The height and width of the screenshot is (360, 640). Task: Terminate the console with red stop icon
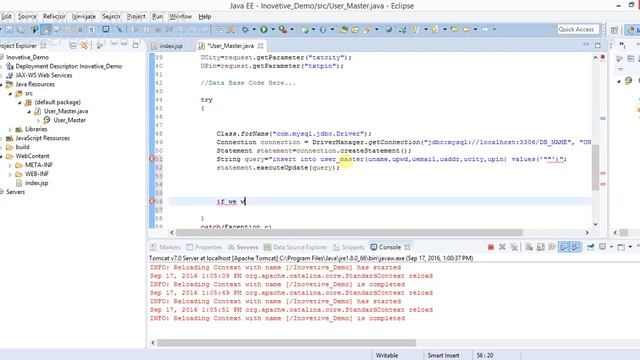491,247
